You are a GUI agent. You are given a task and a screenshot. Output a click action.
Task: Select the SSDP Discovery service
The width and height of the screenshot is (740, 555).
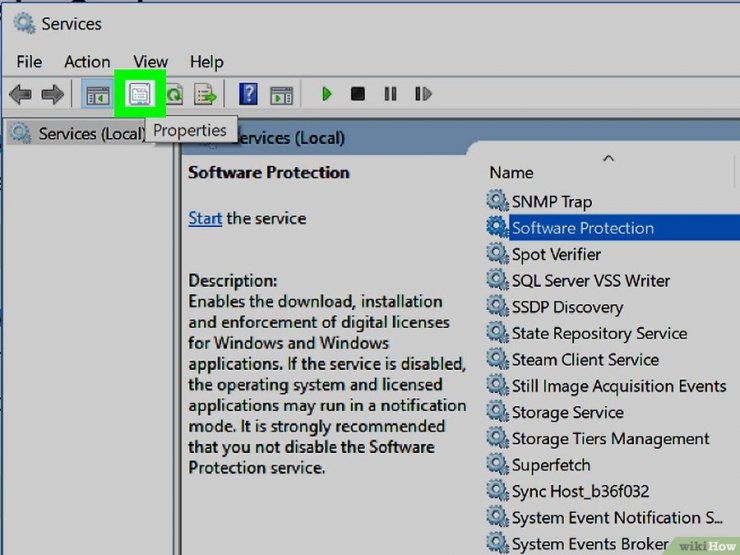568,308
